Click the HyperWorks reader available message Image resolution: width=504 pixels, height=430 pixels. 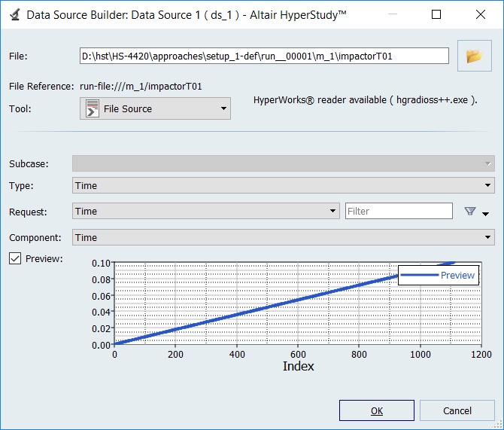366,100
